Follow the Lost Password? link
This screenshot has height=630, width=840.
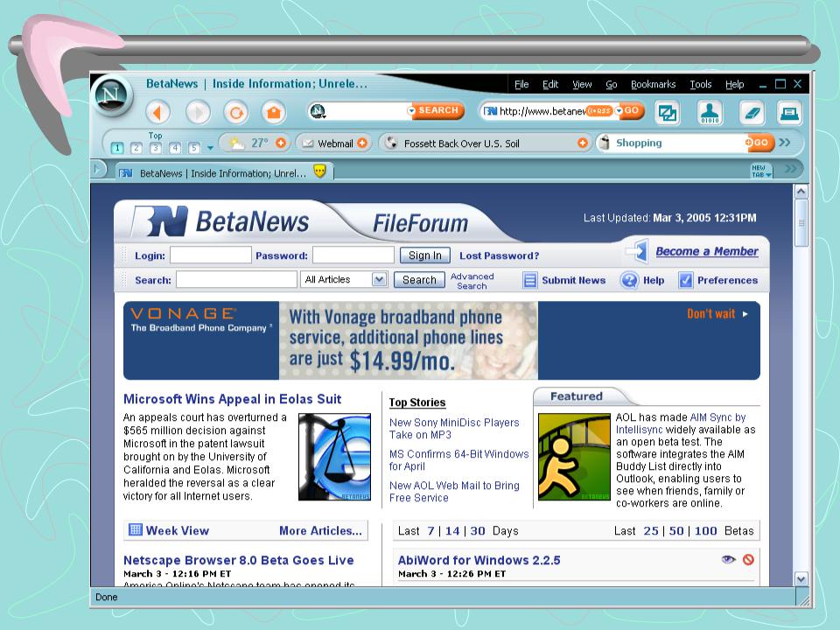[x=499, y=256]
